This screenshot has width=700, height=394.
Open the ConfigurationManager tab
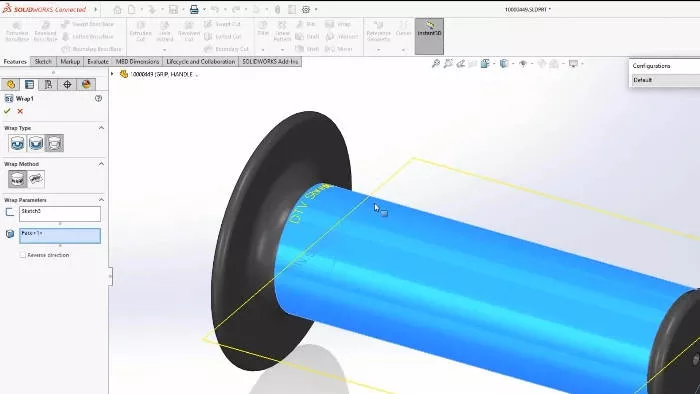coord(48,84)
